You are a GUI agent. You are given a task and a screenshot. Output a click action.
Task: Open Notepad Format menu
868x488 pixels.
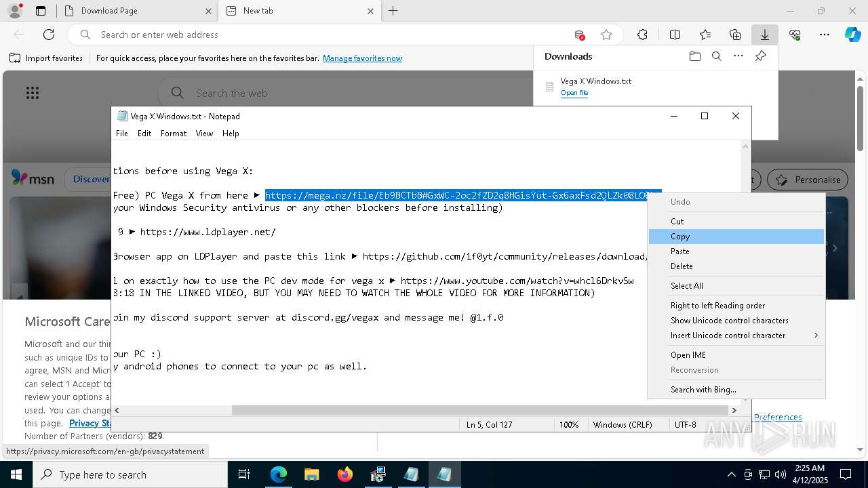point(174,134)
